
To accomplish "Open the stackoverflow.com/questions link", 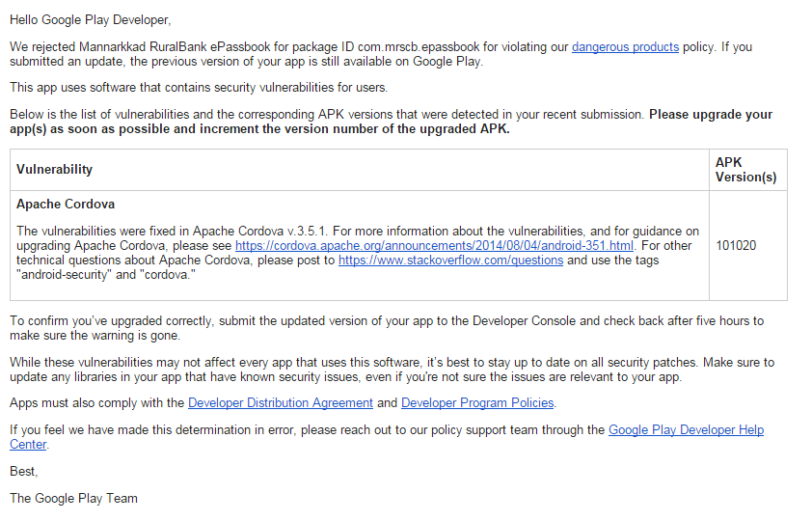I will (x=450, y=260).
